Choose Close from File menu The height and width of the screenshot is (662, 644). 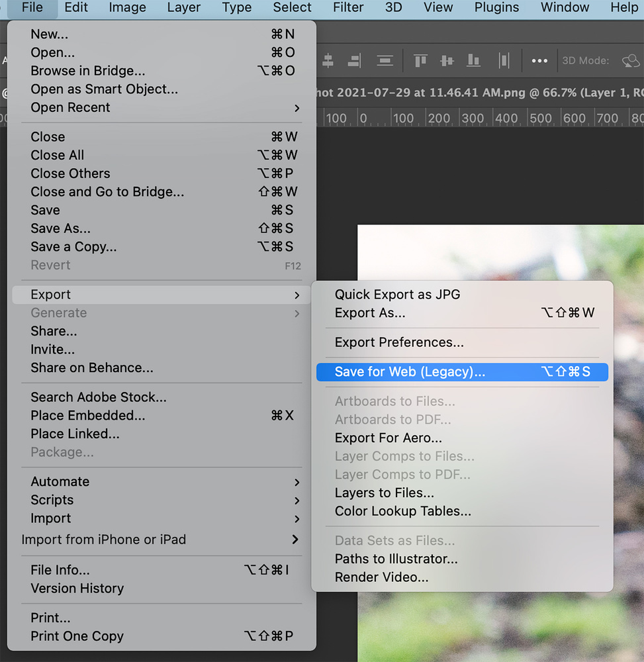(161, 137)
